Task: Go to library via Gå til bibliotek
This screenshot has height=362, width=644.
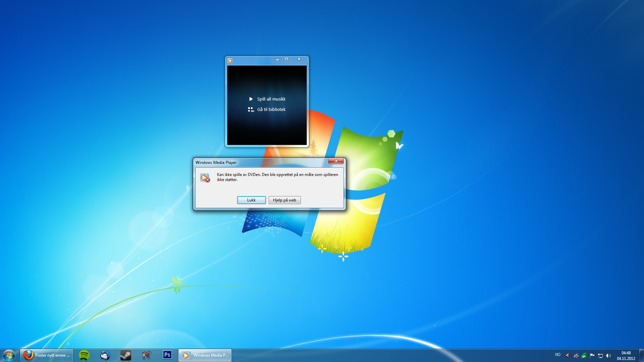Action: [x=271, y=109]
